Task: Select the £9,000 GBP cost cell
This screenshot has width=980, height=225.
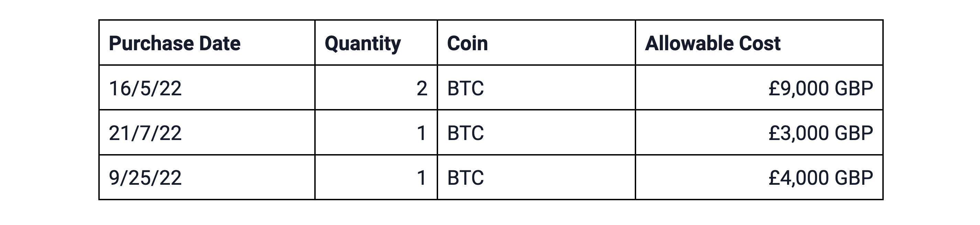Action: (820, 88)
